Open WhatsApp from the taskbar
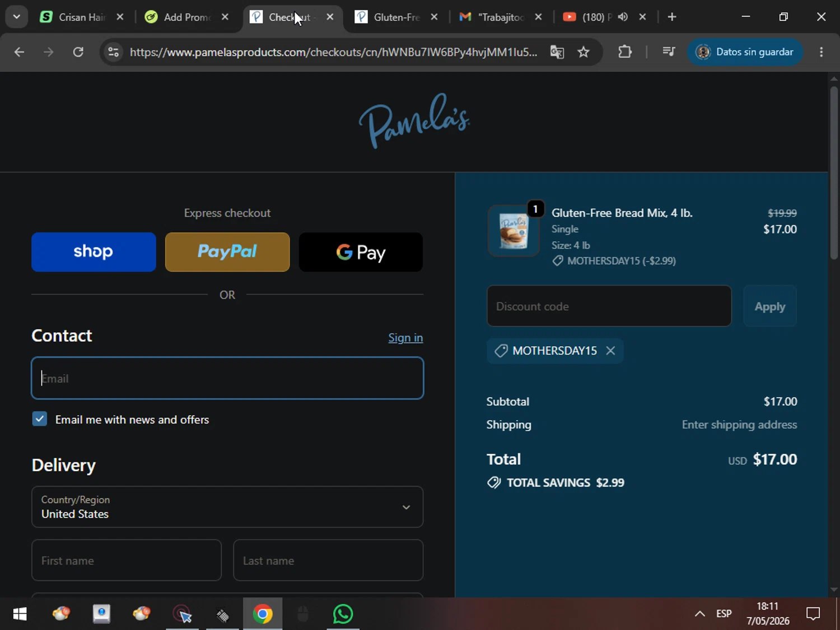 point(343,614)
